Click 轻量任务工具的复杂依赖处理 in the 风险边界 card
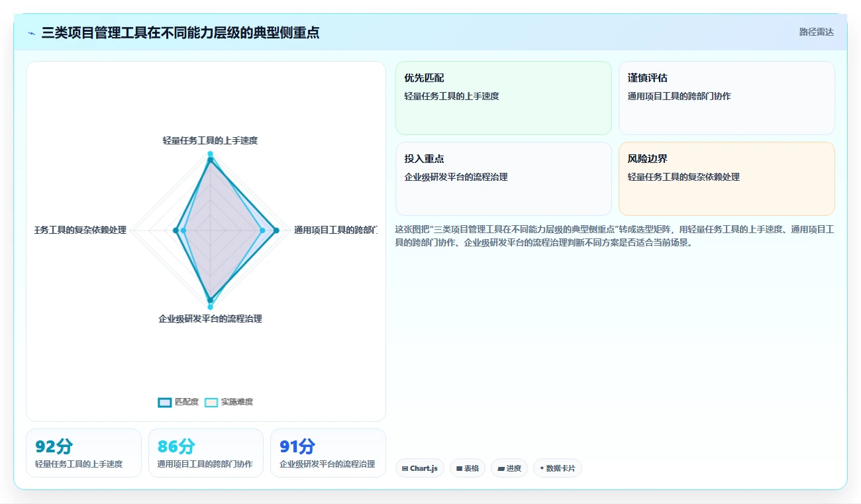This screenshot has height=504, width=861. click(684, 177)
